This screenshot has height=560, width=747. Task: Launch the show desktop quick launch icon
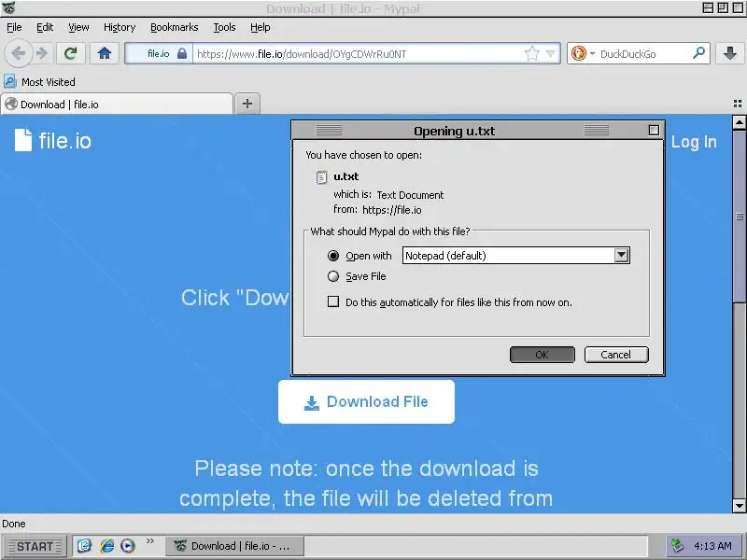pos(84,545)
